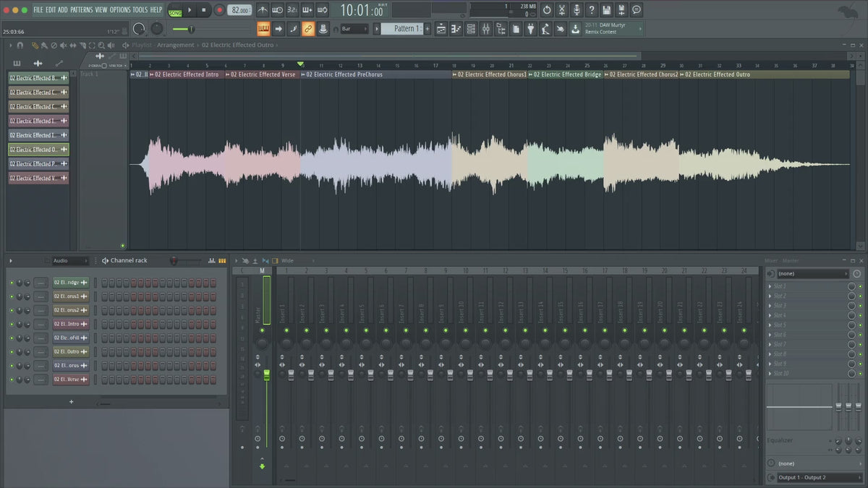Open the Bar snap dropdown
868x488 pixels.
[x=354, y=29]
